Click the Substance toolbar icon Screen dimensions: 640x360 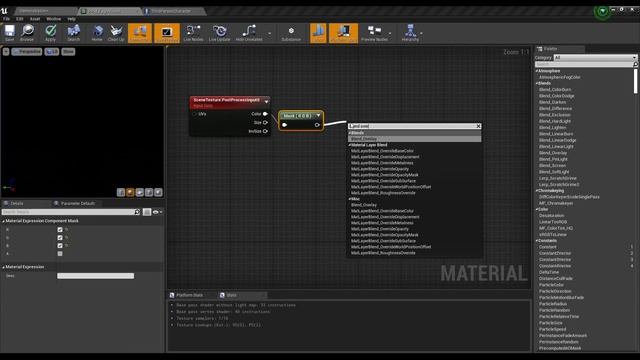[x=291, y=33]
